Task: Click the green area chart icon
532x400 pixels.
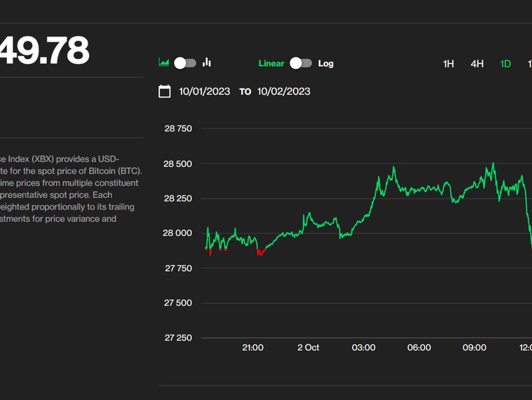Action: coord(164,62)
